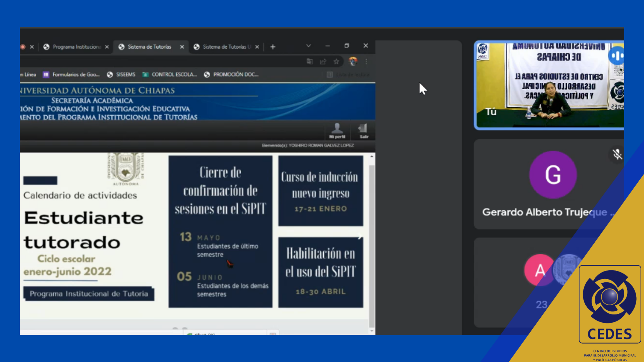Viewport: 644px width, 362px height.
Task: Open the Chrome profile avatar
Action: [353, 61]
